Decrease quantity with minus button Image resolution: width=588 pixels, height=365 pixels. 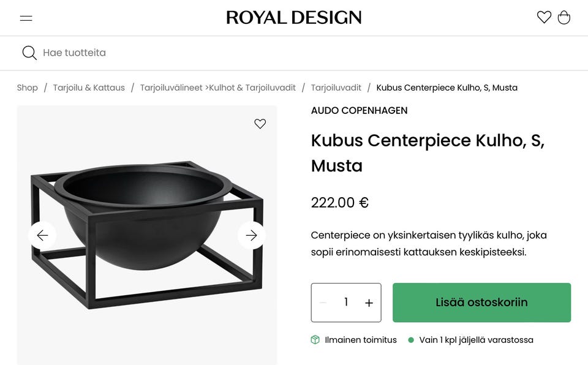[x=322, y=302]
